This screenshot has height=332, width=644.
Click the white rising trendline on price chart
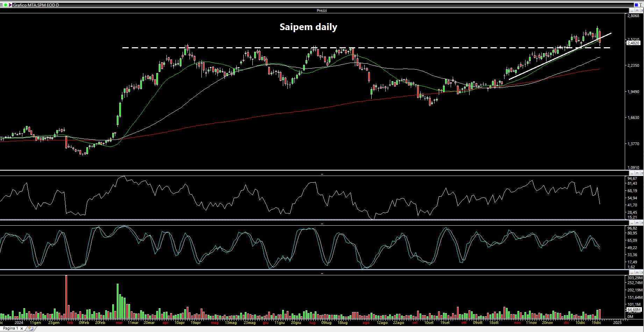point(560,56)
